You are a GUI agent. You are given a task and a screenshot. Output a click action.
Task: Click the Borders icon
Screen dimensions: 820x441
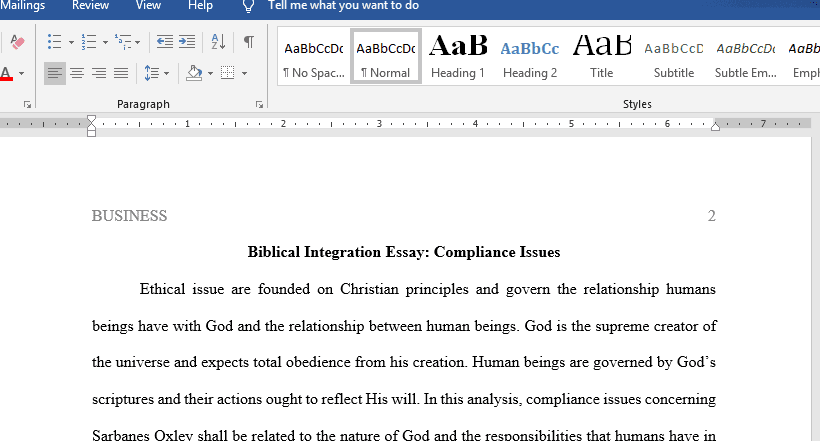pyautogui.click(x=227, y=73)
